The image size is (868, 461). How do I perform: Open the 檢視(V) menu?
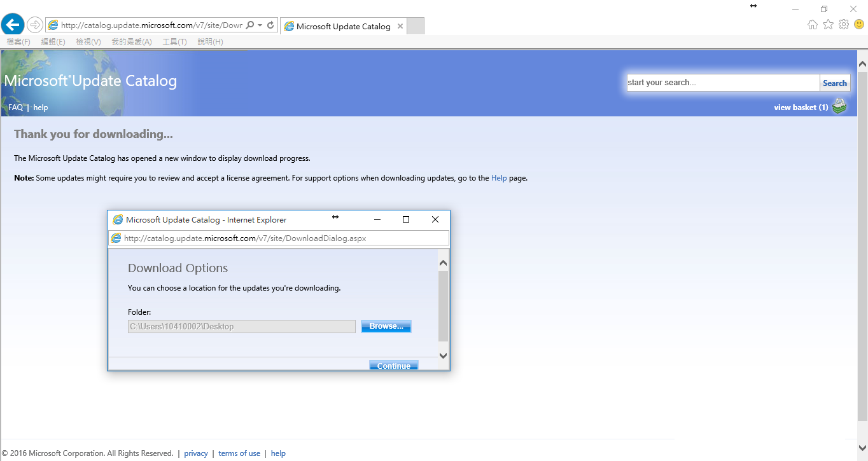point(88,42)
